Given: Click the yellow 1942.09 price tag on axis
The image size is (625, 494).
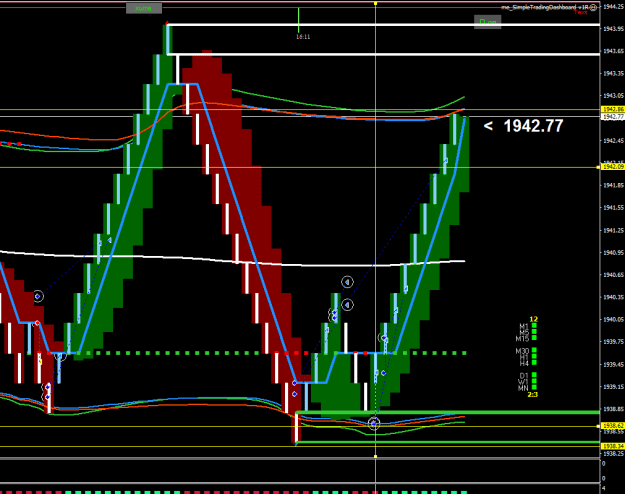Looking at the screenshot, I should point(613,167).
